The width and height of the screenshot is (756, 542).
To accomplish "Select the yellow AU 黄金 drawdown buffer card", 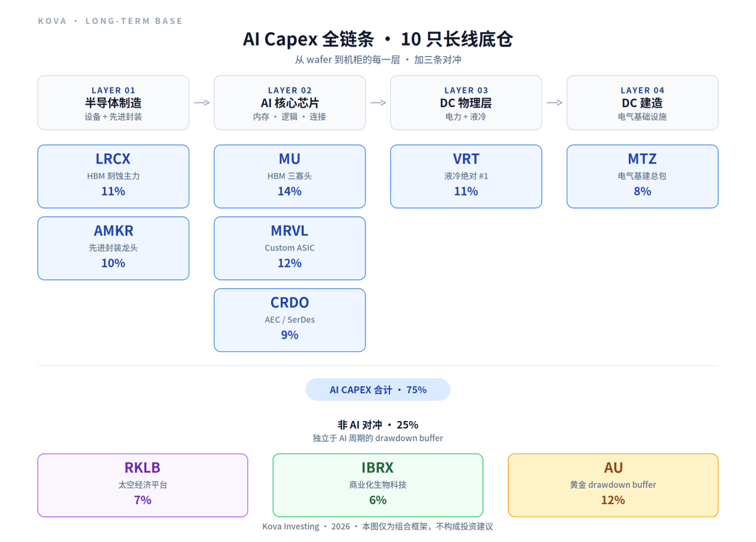I will point(613,485).
